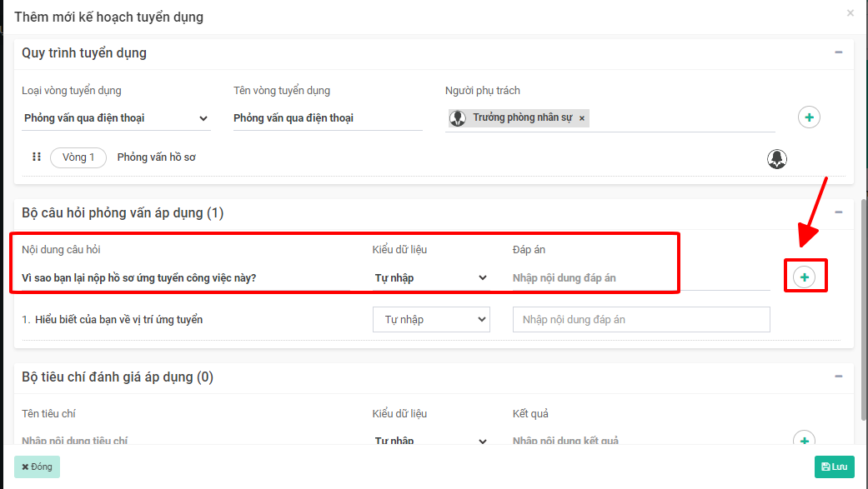Click the Vòng 1 drag handle icon
This screenshot has height=489, width=868.
click(37, 157)
